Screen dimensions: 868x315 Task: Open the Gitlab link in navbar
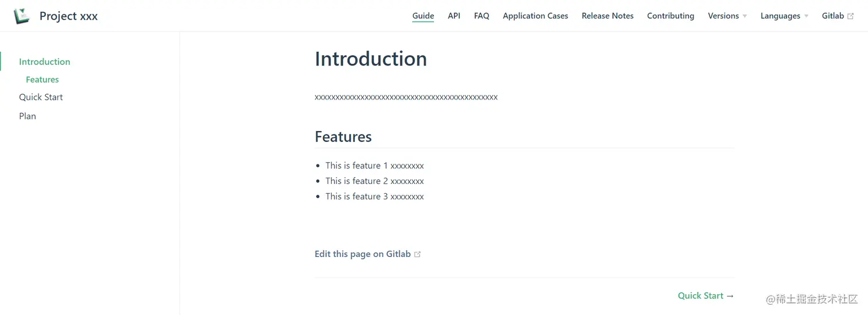click(x=833, y=16)
